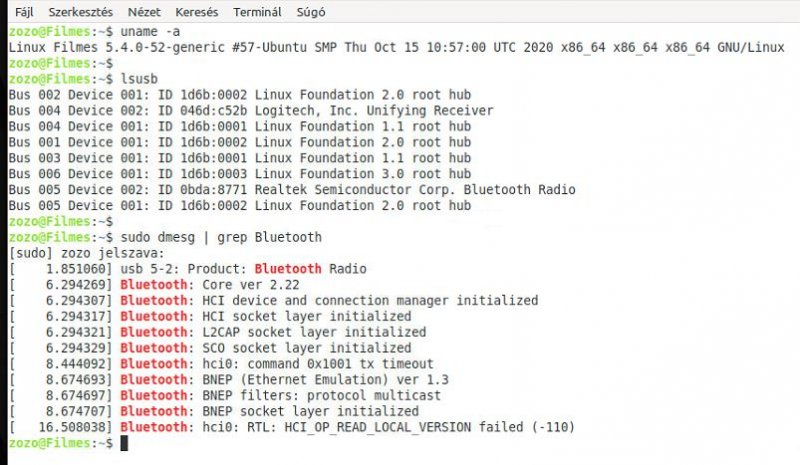Click the BNEP Ethernet Emulation line
800x465 pixels.
(229, 380)
